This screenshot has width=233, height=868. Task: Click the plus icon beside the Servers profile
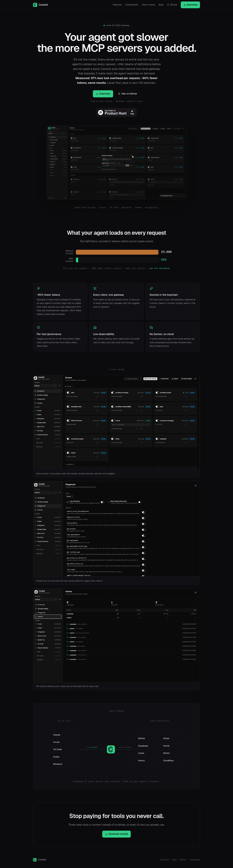click(x=60, y=386)
